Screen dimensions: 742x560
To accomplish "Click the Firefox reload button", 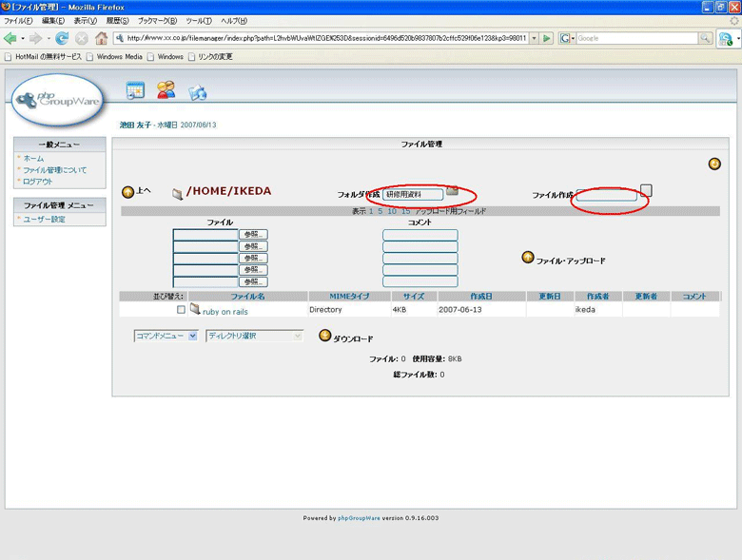I will pyautogui.click(x=62, y=38).
